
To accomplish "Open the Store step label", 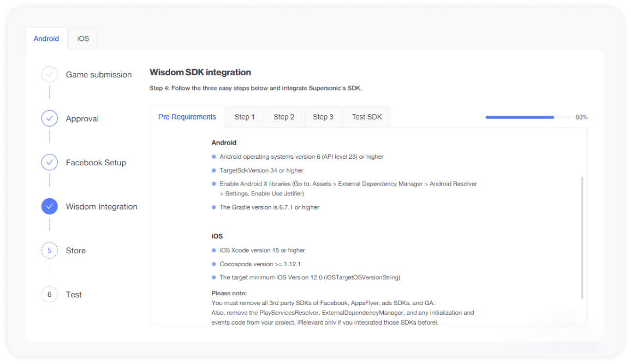I will coord(76,250).
